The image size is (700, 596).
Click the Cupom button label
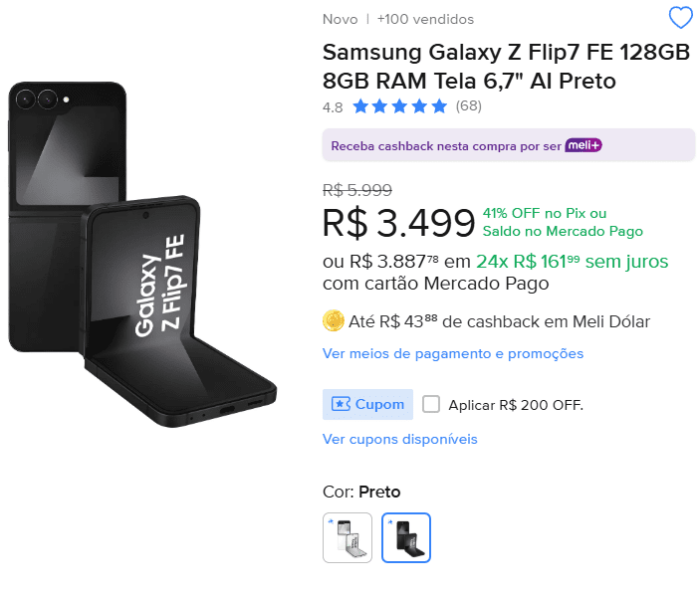coord(379,404)
